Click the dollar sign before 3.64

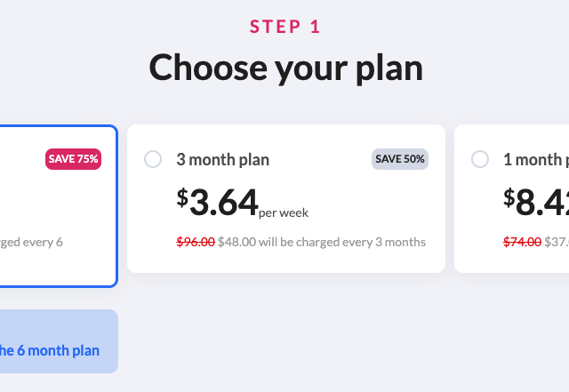click(x=182, y=197)
